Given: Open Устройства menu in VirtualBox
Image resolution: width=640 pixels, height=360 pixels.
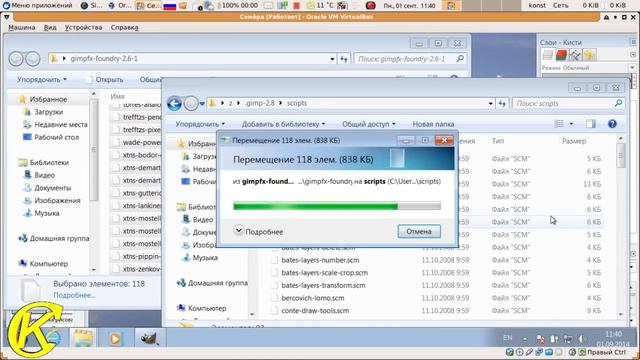Looking at the screenshot, I should pos(83,27).
